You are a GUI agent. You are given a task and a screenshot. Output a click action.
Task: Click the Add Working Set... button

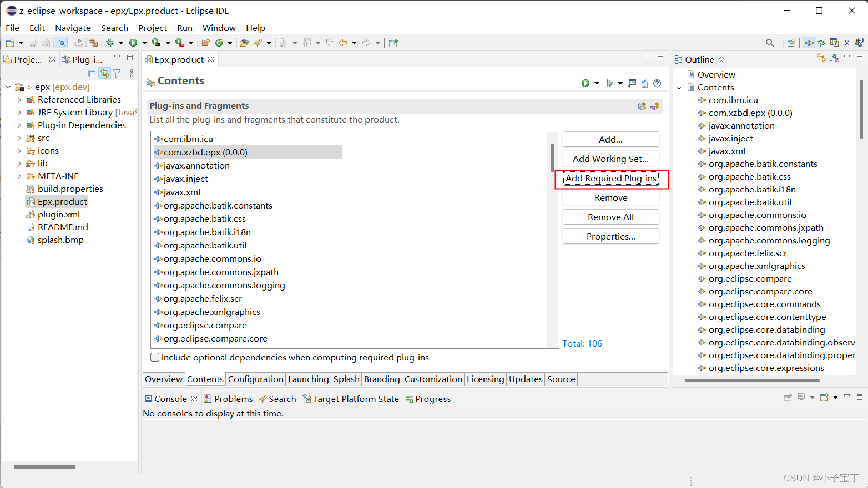[611, 159]
